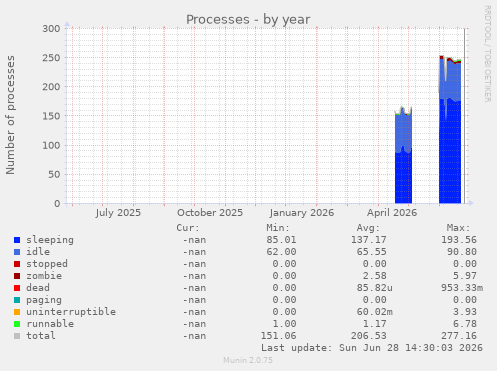This screenshot has height=371, width=497.
Task: Click the y-axis label 300
Action: pyautogui.click(x=51, y=29)
